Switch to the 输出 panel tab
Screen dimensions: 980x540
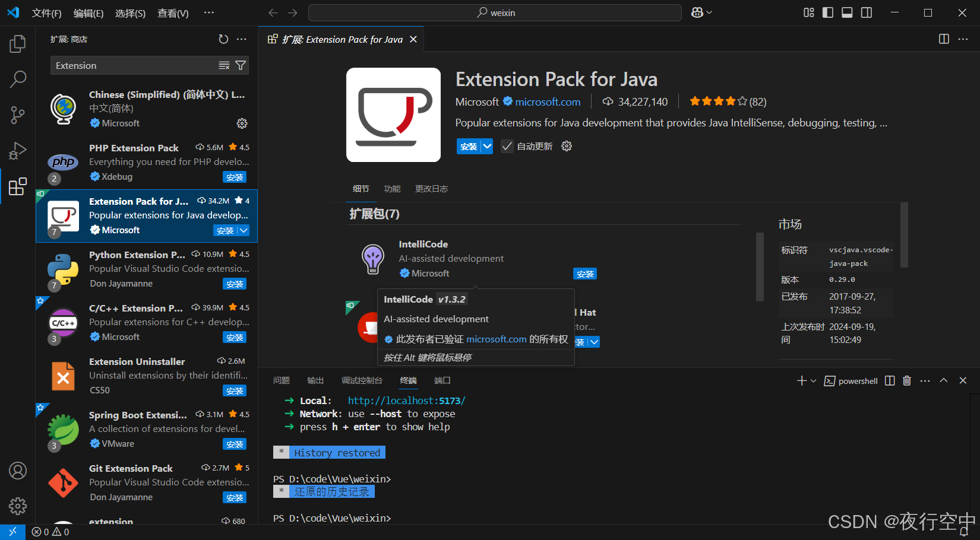tap(315, 380)
